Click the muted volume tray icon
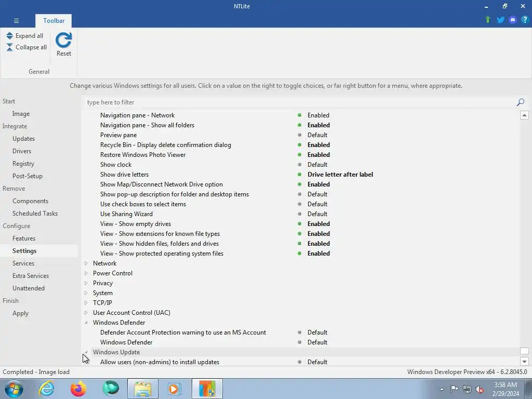The image size is (532, 399). (480, 389)
